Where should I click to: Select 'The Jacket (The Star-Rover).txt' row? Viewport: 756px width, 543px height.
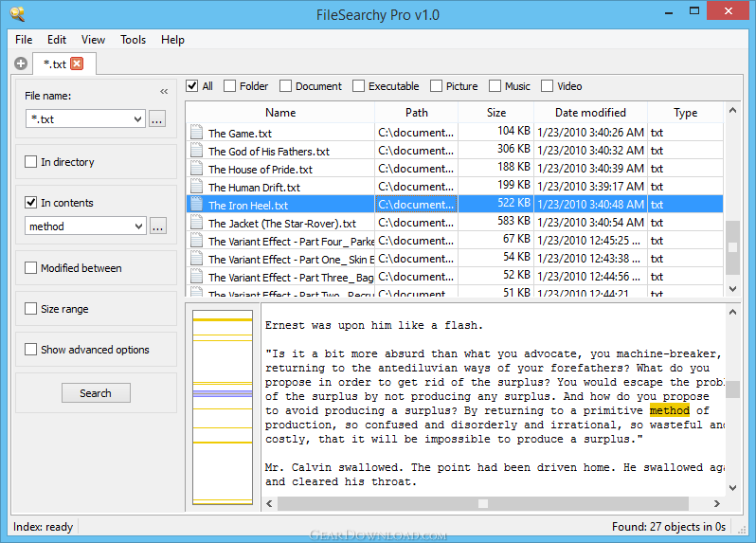click(455, 223)
